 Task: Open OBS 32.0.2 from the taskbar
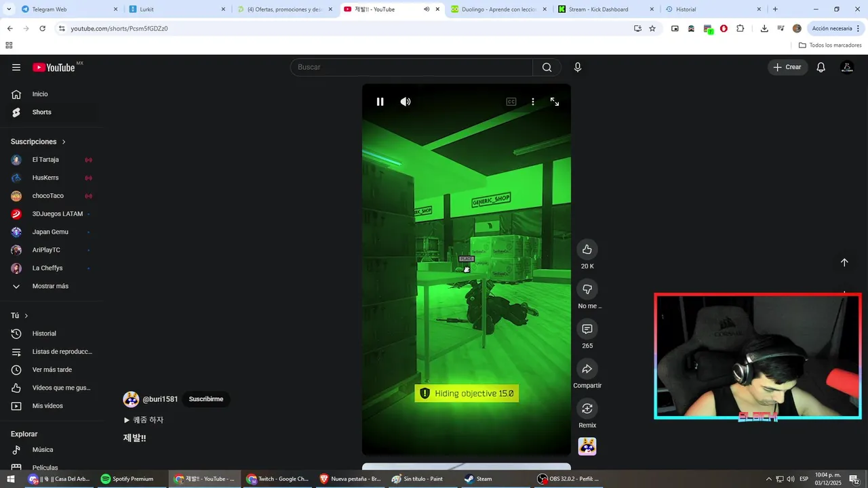(x=568, y=479)
